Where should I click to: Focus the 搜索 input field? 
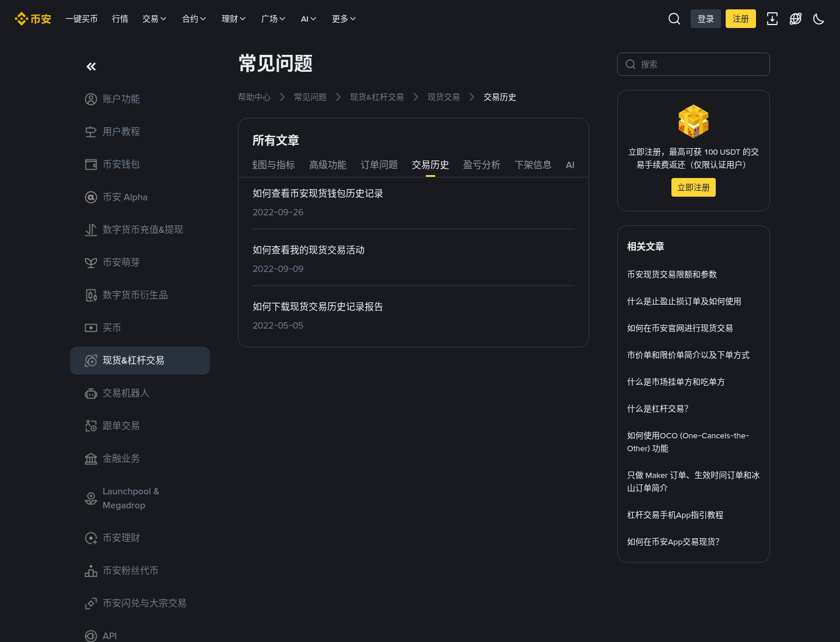694,64
